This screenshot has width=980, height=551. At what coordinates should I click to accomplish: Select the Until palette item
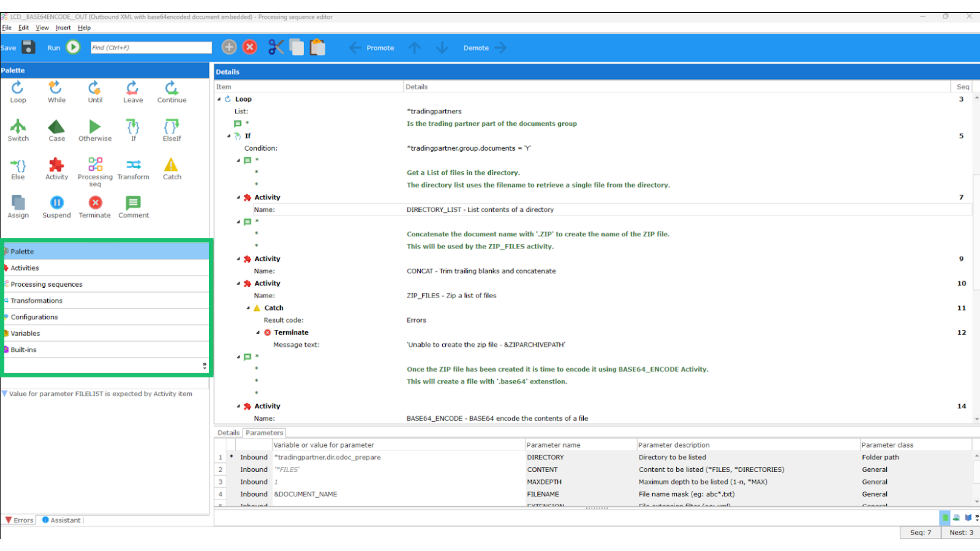[x=95, y=92]
